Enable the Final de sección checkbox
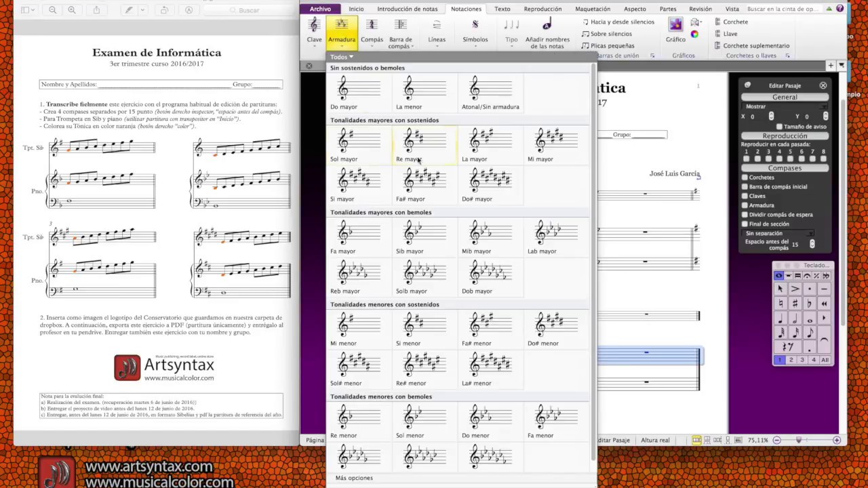The image size is (868, 488). pyautogui.click(x=745, y=224)
